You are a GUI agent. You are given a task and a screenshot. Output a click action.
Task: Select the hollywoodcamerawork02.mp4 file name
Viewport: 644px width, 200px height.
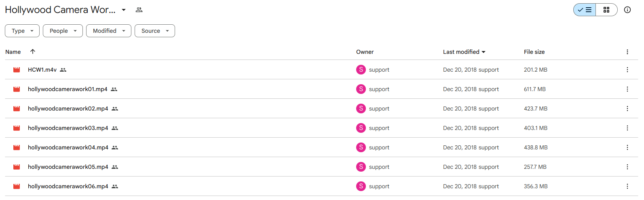coord(68,109)
